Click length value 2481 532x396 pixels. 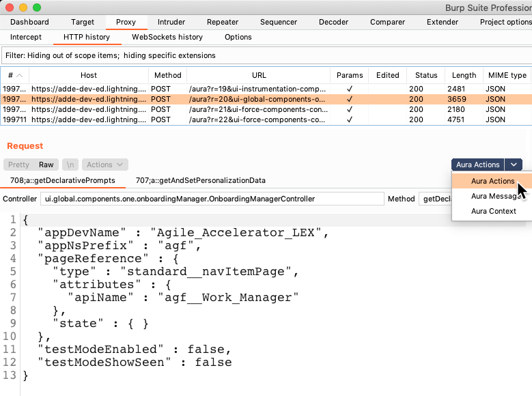[x=456, y=89]
